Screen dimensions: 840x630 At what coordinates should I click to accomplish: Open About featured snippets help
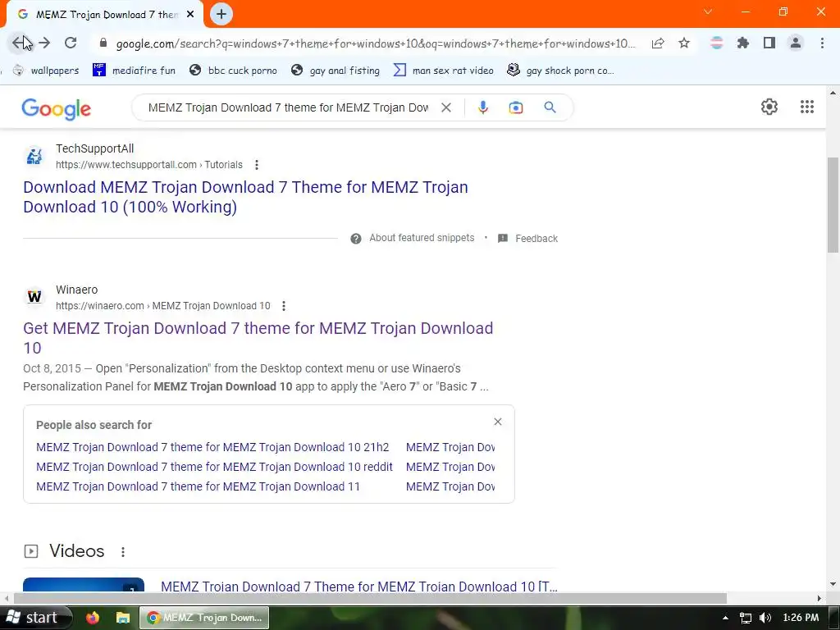pyautogui.click(x=413, y=239)
